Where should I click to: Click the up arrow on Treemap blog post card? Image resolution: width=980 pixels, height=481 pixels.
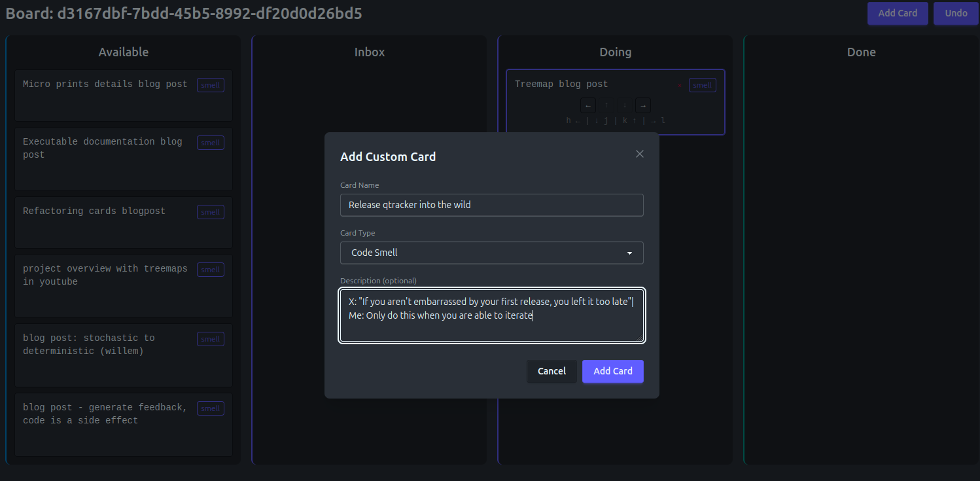(606, 105)
